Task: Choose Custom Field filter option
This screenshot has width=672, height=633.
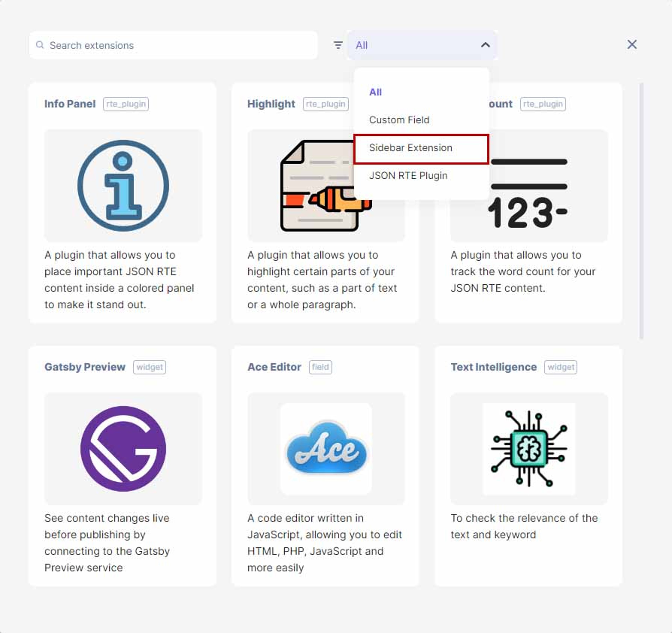Action: (x=399, y=120)
